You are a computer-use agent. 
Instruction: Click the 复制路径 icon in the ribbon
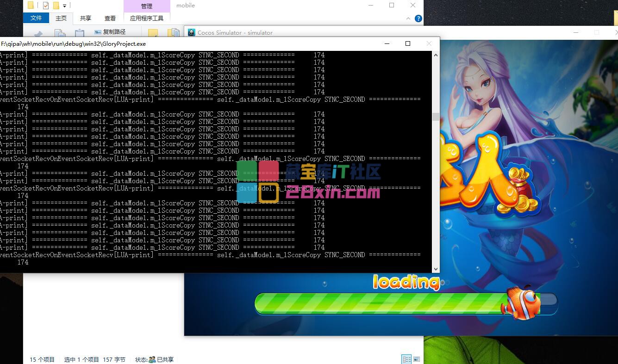pos(98,32)
